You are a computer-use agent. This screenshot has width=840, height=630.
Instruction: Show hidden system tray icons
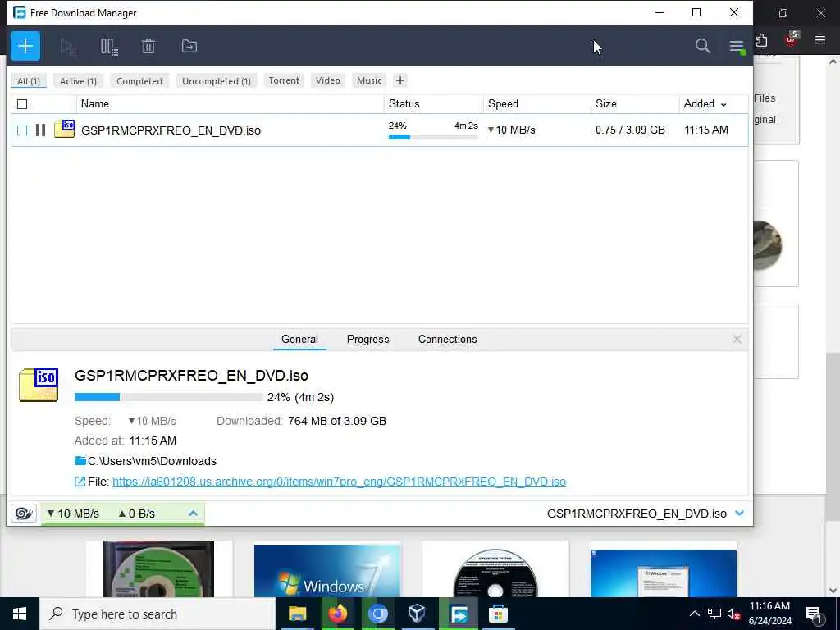click(x=694, y=614)
